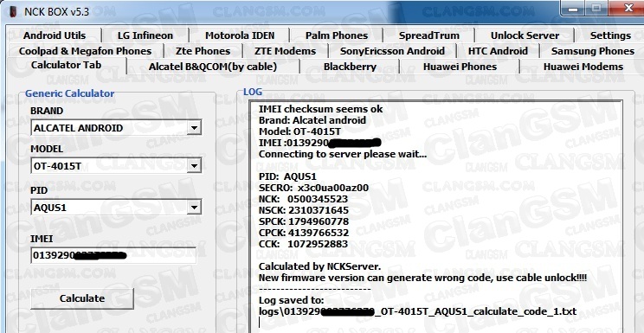Image resolution: width=644 pixels, height=333 pixels.
Task: Open the Unlock Server tab
Action: [525, 35]
